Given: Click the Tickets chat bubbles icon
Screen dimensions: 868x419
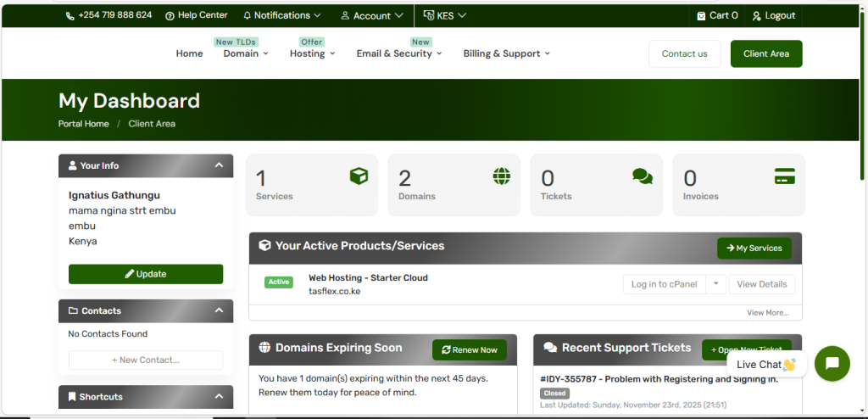Looking at the screenshot, I should click(x=643, y=176).
